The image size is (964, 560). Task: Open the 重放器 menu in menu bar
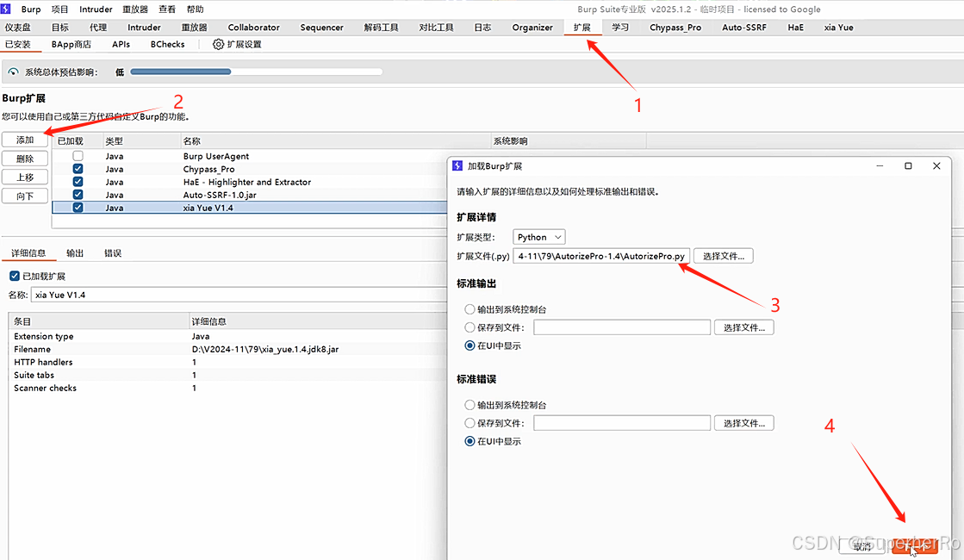(135, 9)
